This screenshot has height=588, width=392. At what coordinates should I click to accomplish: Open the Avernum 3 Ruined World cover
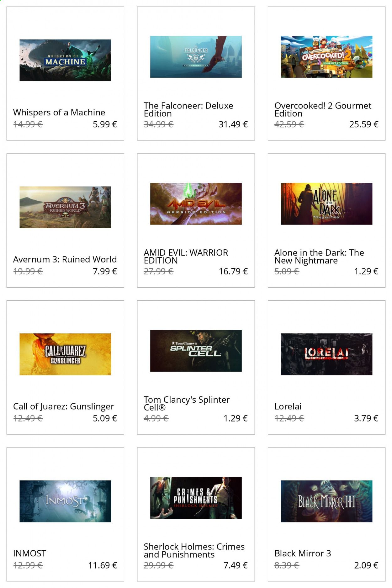pos(65,207)
